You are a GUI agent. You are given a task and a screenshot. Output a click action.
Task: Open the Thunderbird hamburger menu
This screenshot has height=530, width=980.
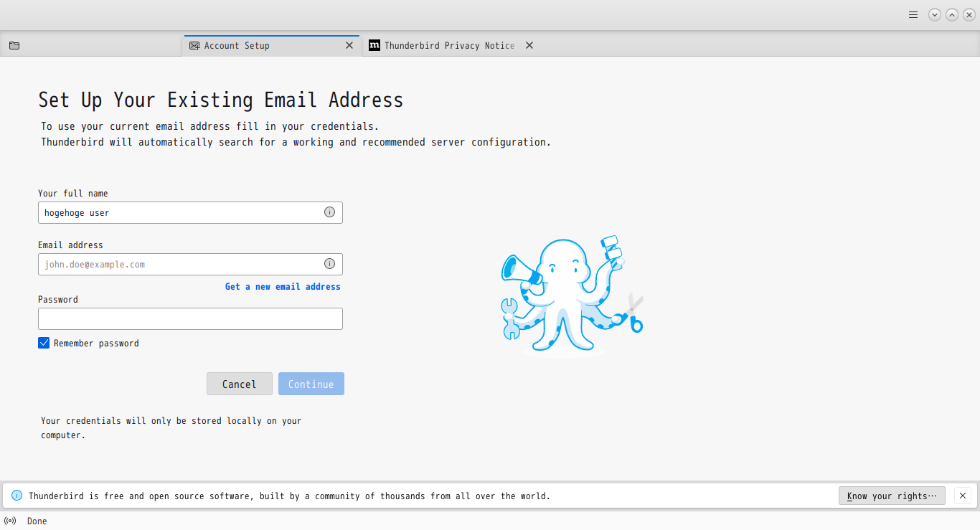[x=913, y=14]
